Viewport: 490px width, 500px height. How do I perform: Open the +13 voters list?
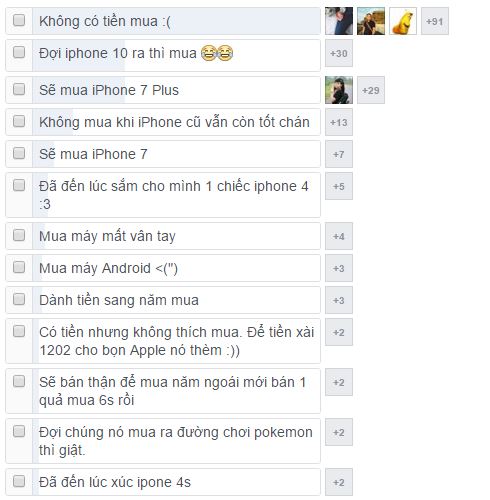(x=339, y=122)
